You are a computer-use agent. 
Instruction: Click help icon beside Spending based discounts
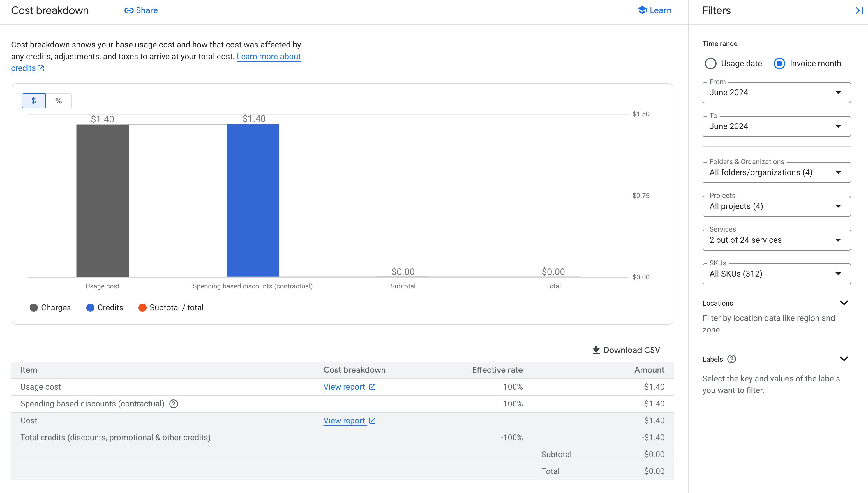coord(174,404)
